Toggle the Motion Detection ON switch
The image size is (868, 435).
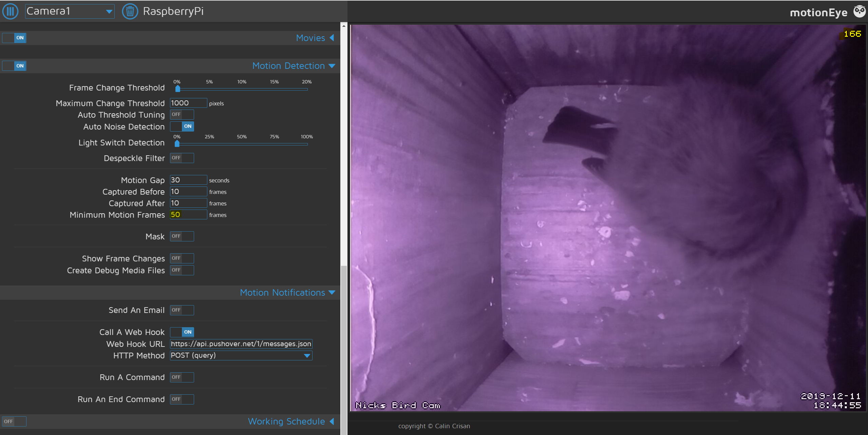click(14, 66)
